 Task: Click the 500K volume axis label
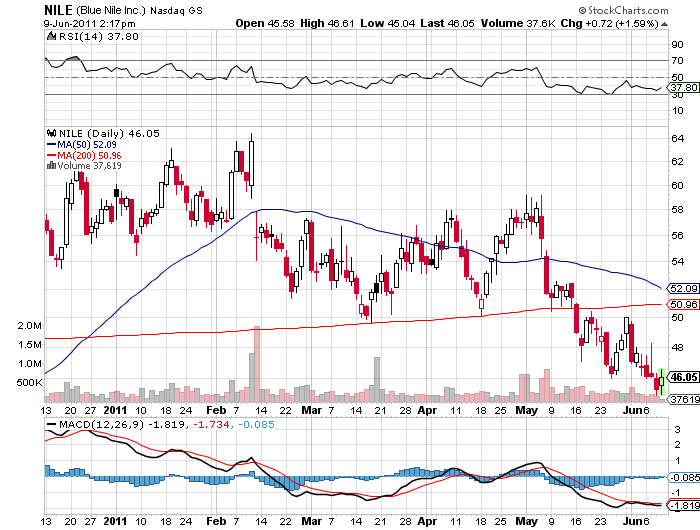tap(29, 383)
